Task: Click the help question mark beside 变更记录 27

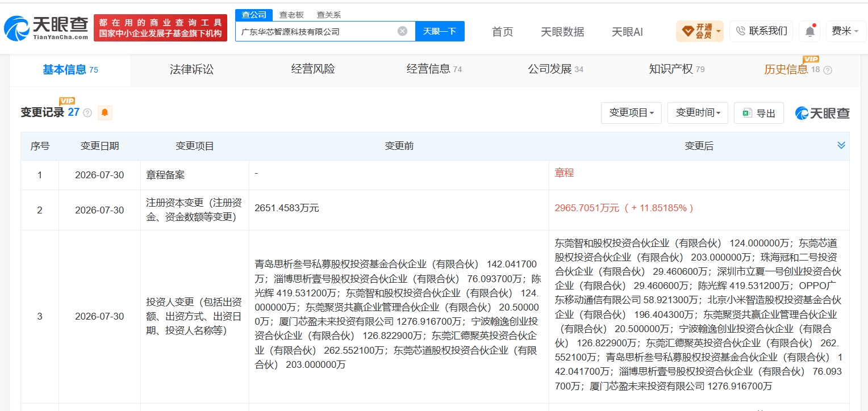Action: coord(87,113)
